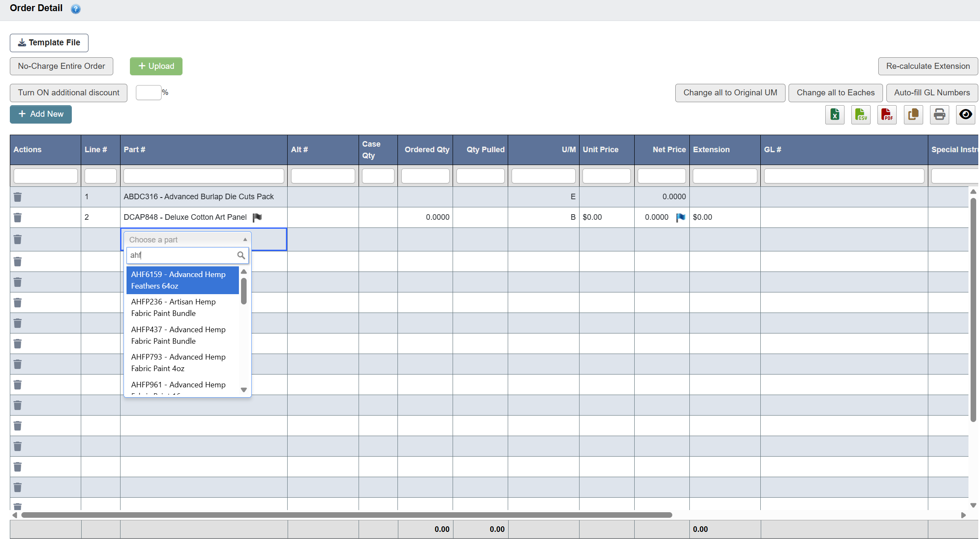The image size is (980, 540).
Task: Export table as CSV icon
Action: point(860,115)
